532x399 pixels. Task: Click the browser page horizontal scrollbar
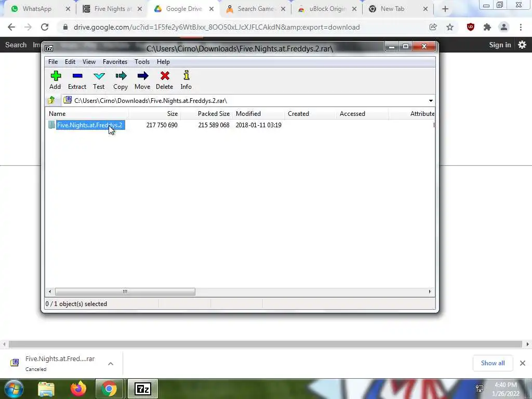[x=265, y=344]
